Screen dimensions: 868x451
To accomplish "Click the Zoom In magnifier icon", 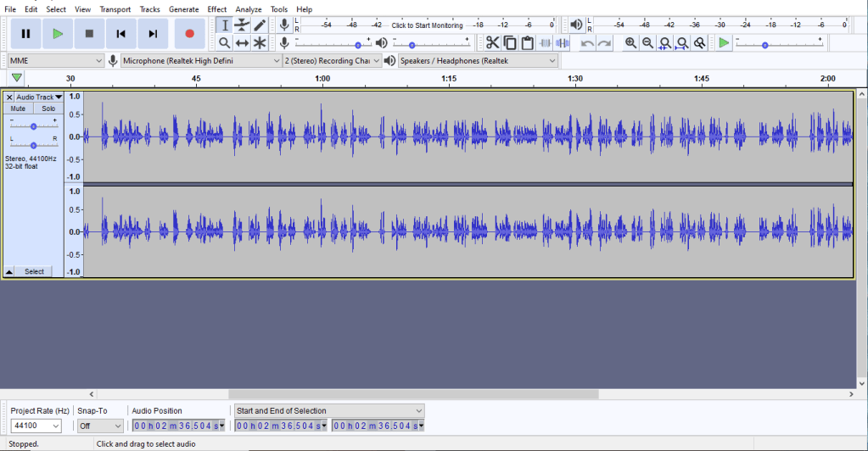I will (630, 42).
